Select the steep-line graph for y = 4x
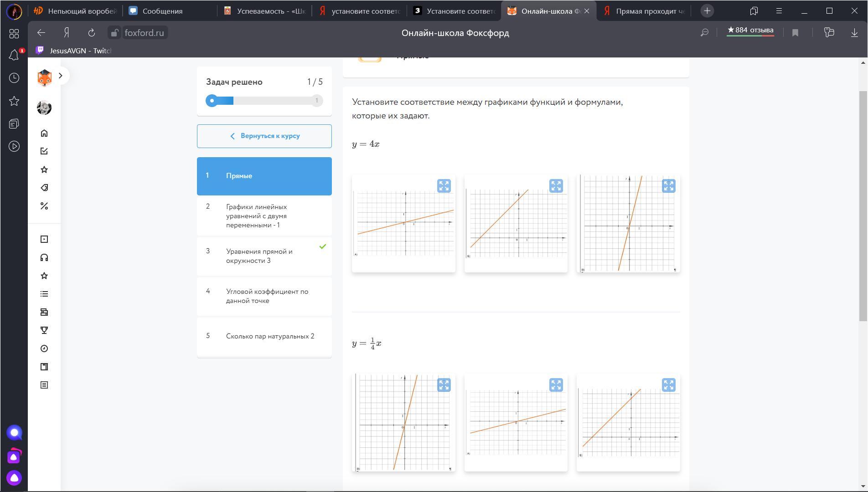868x492 pixels. point(628,223)
